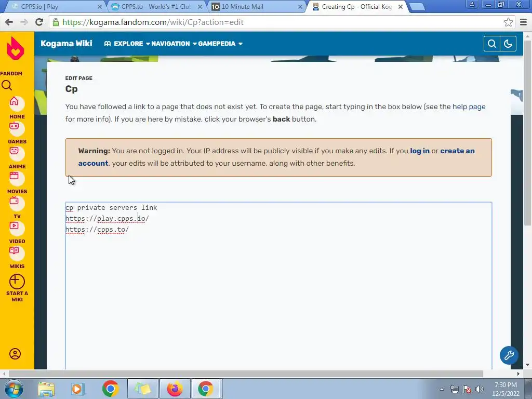Open Firefox from the taskbar
This screenshot has width=532, height=399.
175,389
